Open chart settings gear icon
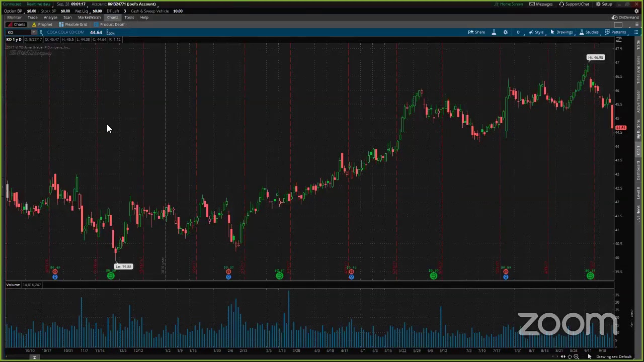 (x=506, y=32)
